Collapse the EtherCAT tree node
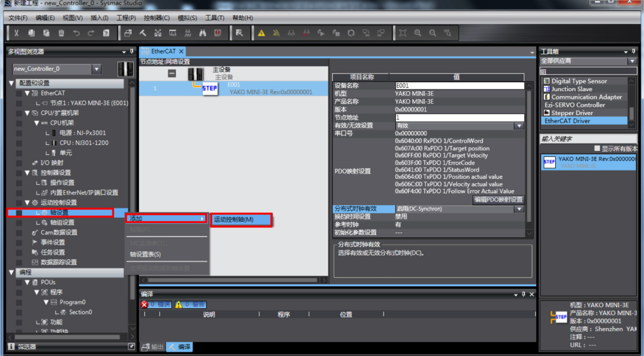 pos(27,93)
